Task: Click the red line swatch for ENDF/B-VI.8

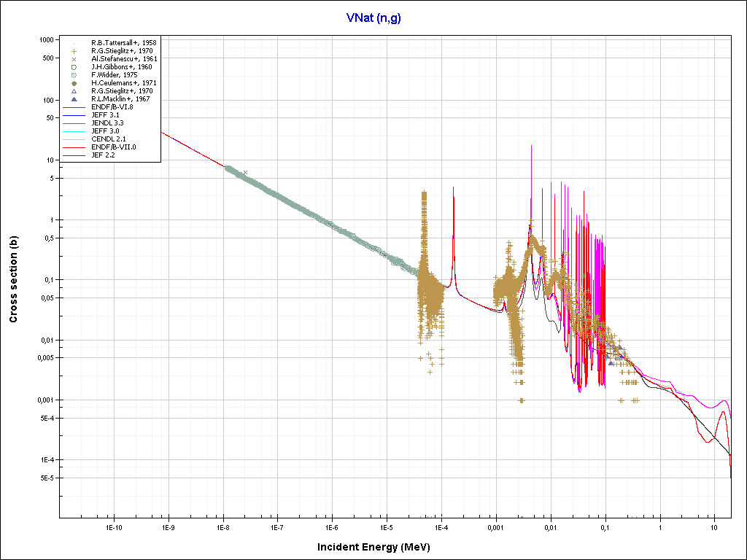Action: click(x=74, y=107)
